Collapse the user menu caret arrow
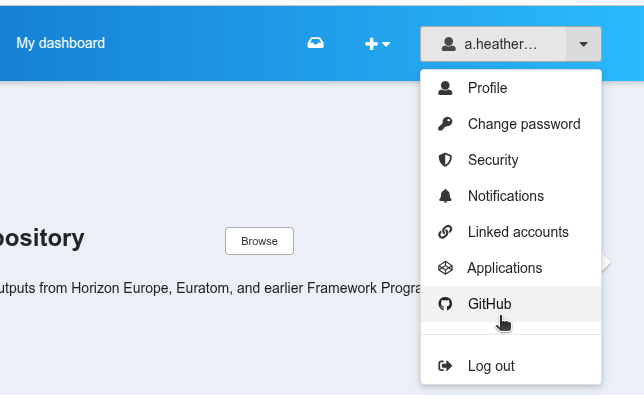Image resolution: width=644 pixels, height=409 pixels. (584, 44)
